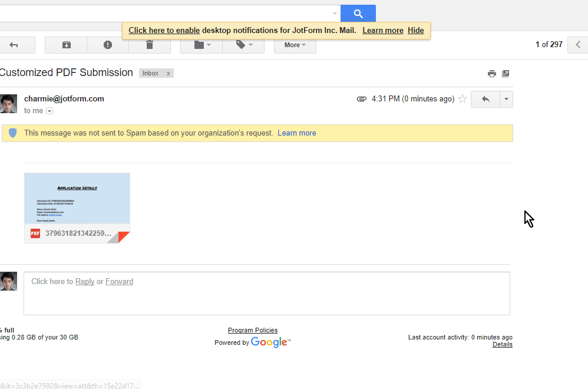
Task: Open the Labels tag dropdown
Action: pyautogui.click(x=243, y=45)
